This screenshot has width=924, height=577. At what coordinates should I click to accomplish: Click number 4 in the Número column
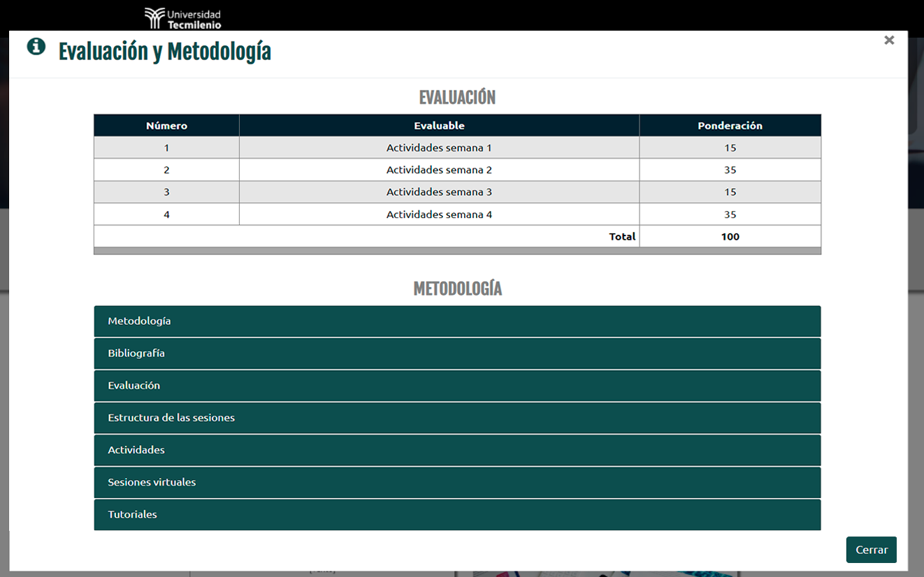[166, 214]
